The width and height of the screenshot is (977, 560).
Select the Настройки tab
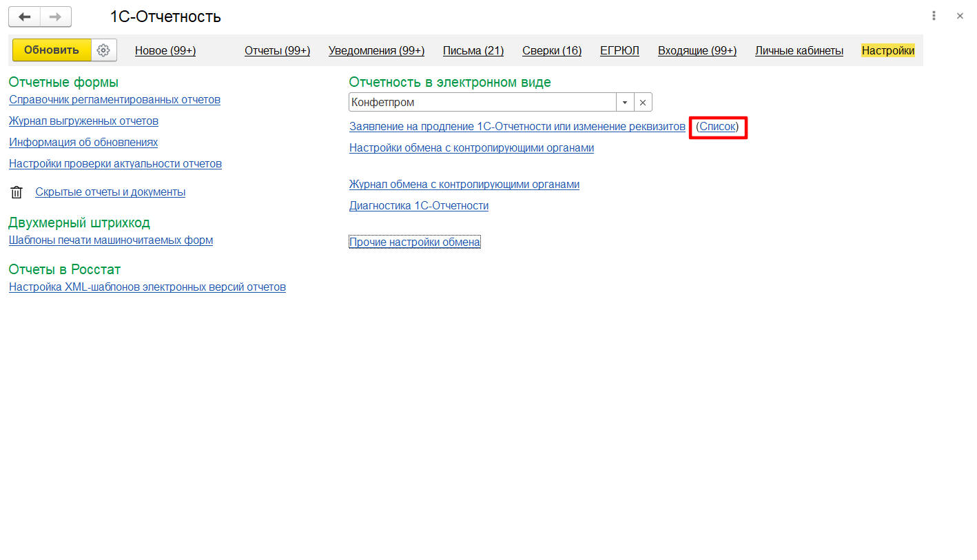tap(888, 51)
